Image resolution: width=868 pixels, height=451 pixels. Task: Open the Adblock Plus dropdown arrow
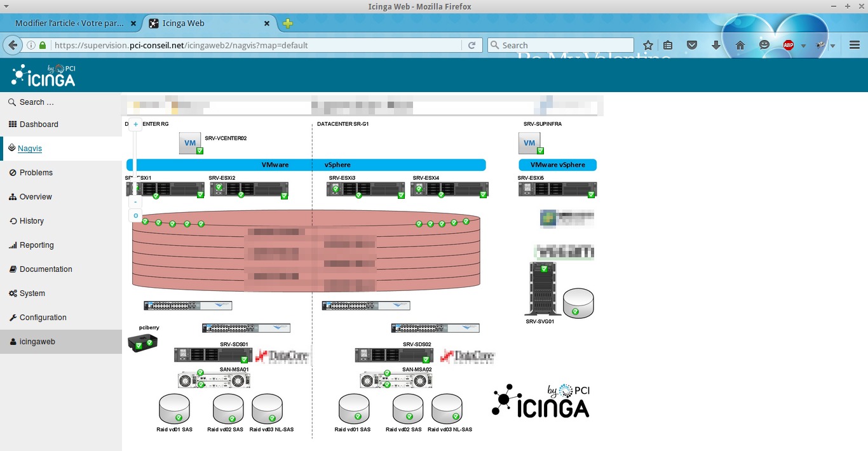(x=803, y=46)
